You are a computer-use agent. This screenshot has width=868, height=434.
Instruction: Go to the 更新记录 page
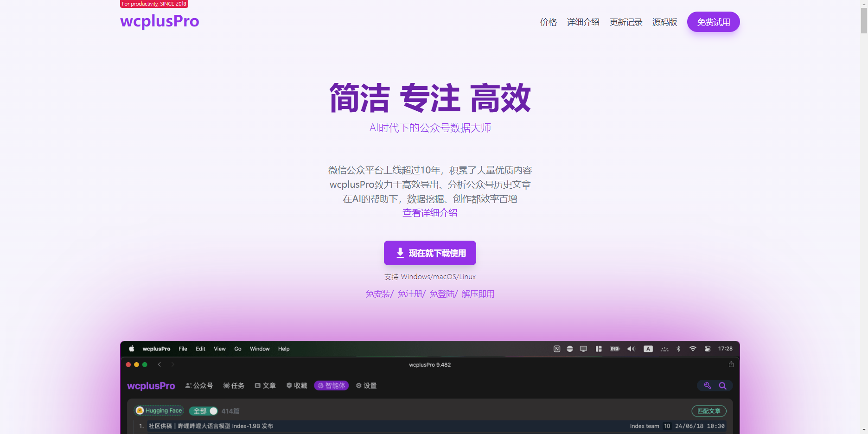pyautogui.click(x=626, y=22)
